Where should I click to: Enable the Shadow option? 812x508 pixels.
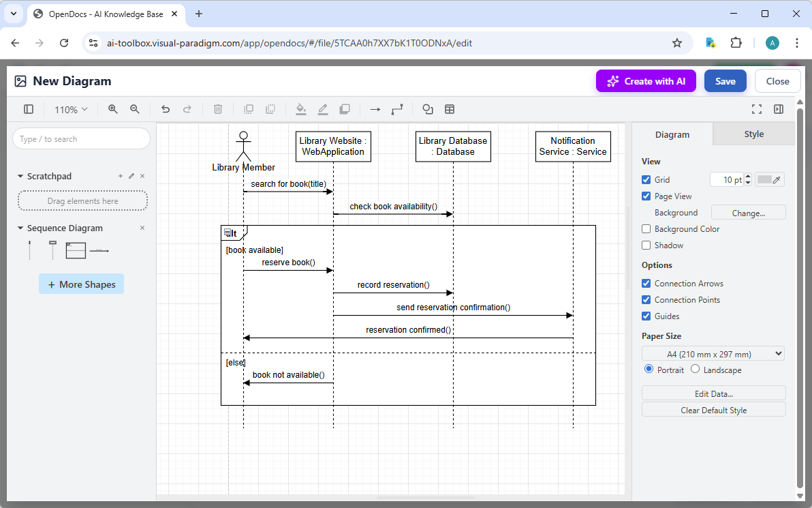click(x=646, y=245)
